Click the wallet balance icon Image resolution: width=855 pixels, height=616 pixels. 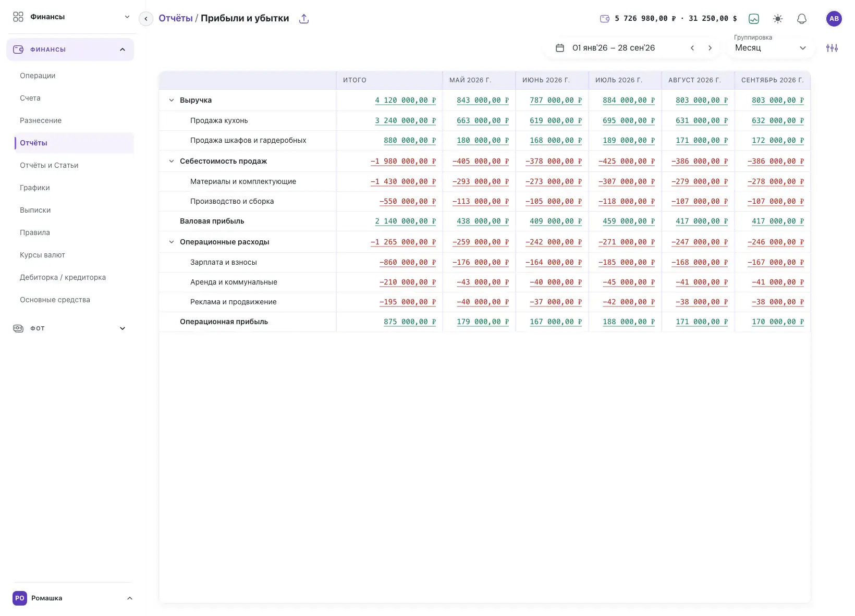pyautogui.click(x=605, y=19)
